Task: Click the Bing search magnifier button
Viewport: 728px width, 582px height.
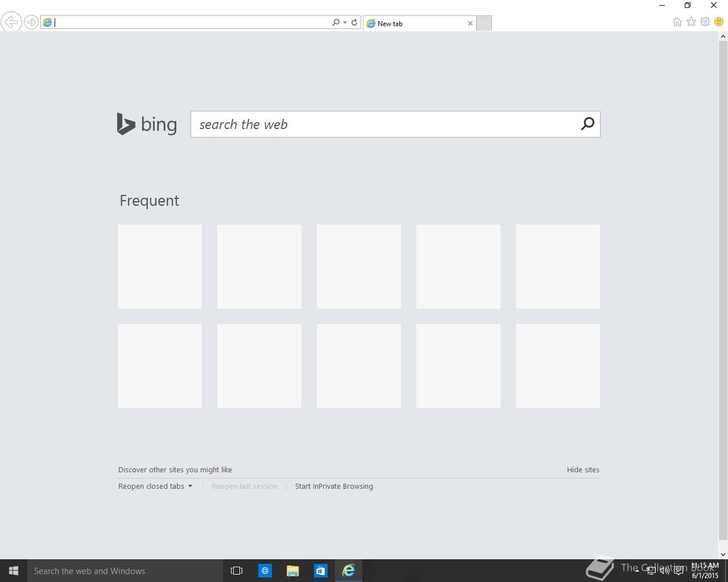Action: pyautogui.click(x=588, y=123)
